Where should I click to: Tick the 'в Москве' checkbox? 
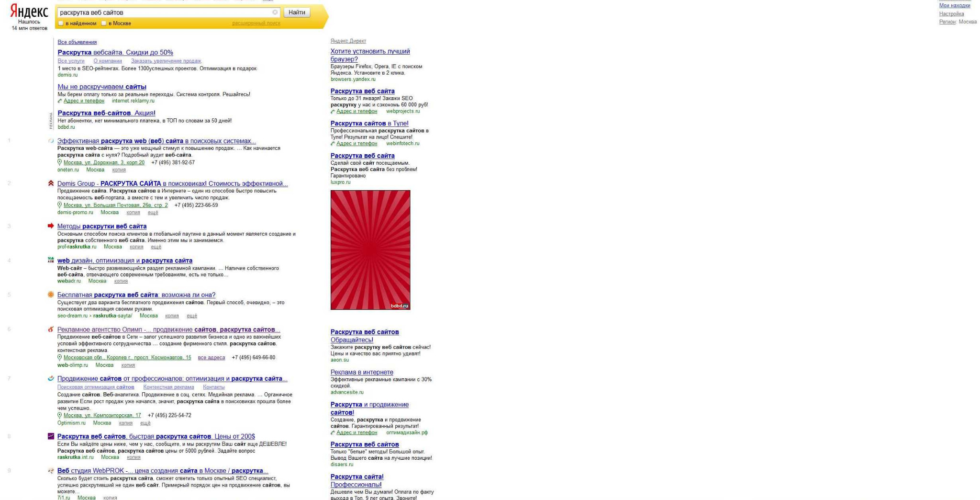104,23
